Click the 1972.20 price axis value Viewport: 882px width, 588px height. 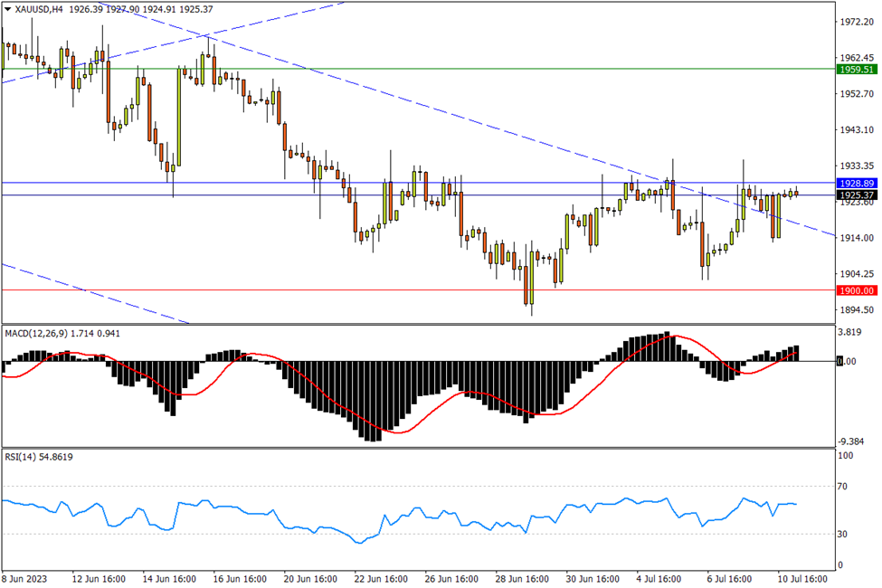(855, 22)
